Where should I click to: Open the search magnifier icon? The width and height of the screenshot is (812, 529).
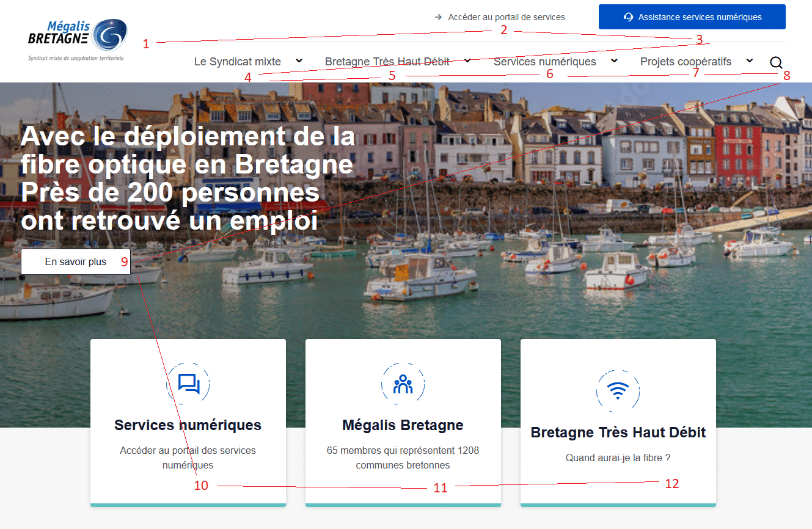pyautogui.click(x=776, y=62)
